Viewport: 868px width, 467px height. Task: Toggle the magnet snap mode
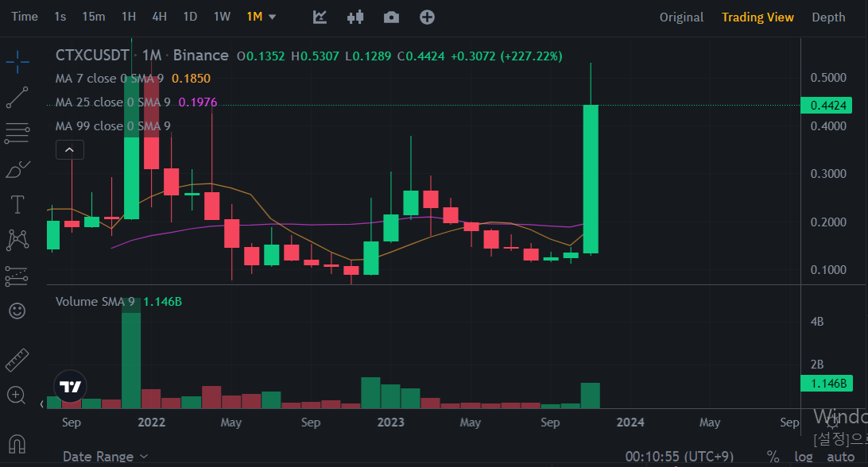17,444
